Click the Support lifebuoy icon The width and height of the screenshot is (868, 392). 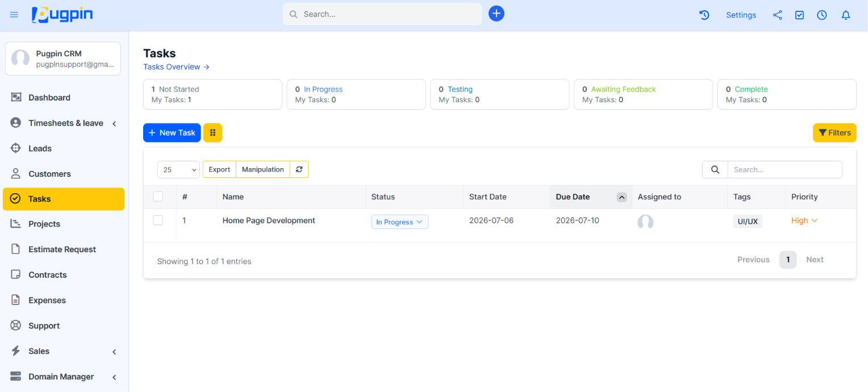click(x=16, y=326)
